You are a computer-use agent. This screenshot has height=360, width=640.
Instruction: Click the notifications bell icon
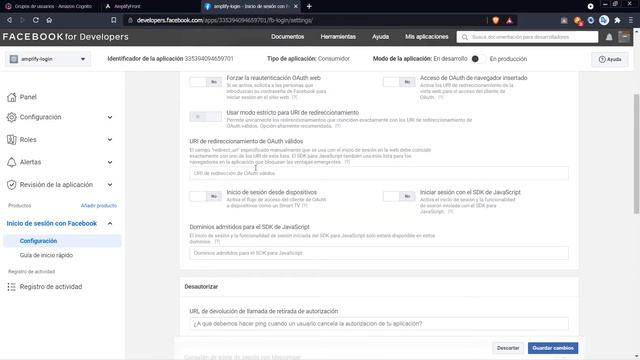609,37
